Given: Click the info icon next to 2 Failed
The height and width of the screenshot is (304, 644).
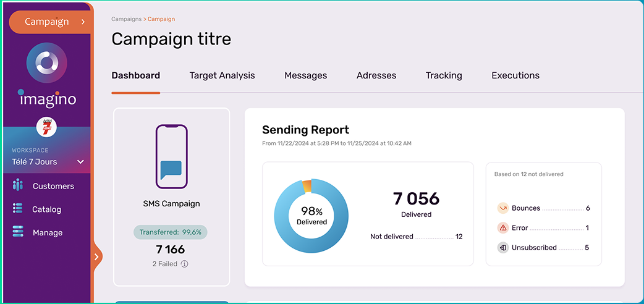Looking at the screenshot, I should pyautogui.click(x=184, y=264).
